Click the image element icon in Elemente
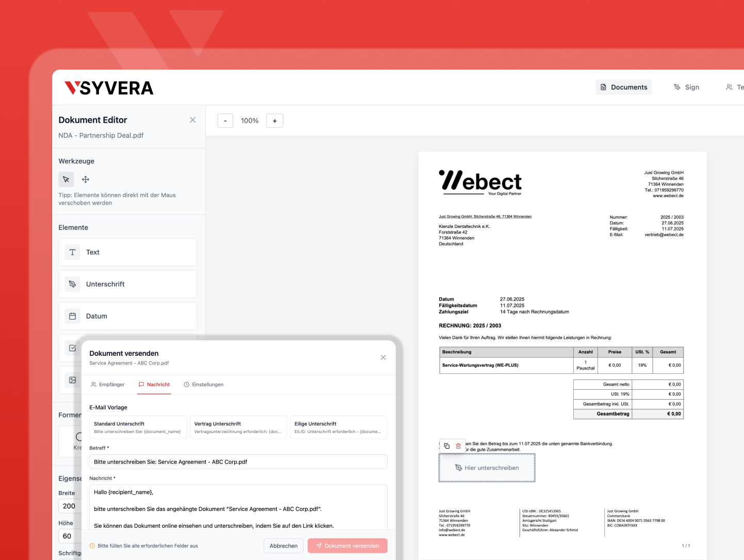 pyautogui.click(x=73, y=380)
